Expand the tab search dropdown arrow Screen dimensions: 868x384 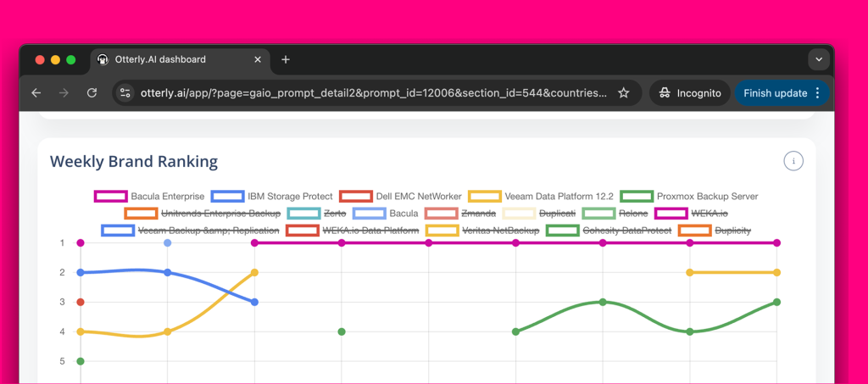click(x=818, y=59)
